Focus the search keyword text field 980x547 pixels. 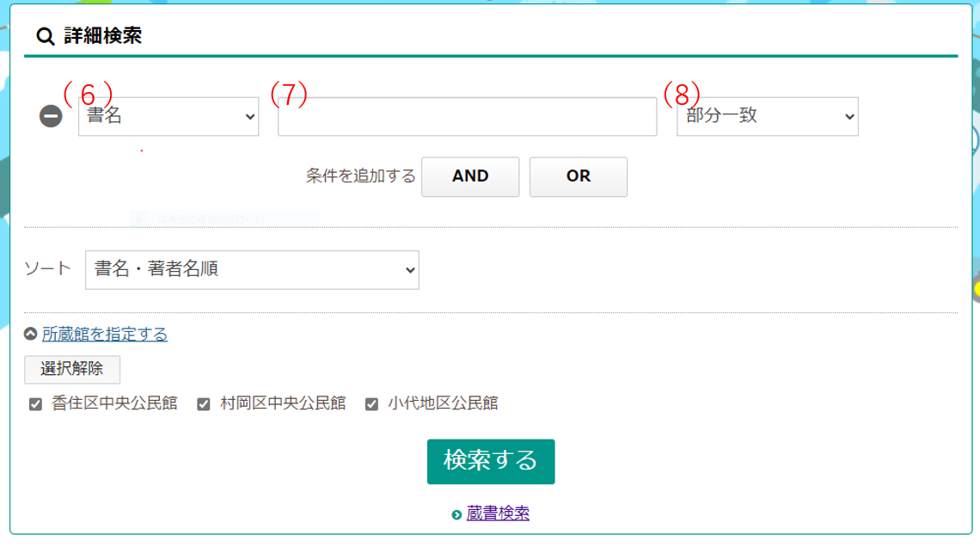[x=467, y=117]
